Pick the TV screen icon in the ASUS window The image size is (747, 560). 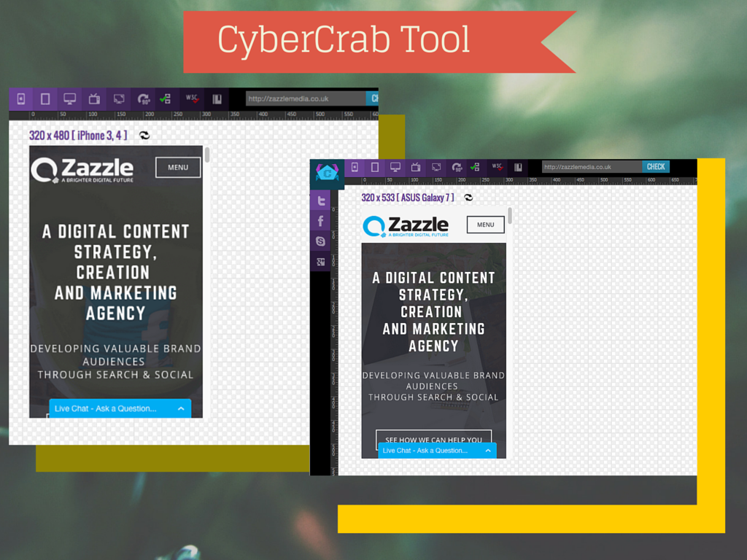(x=416, y=167)
